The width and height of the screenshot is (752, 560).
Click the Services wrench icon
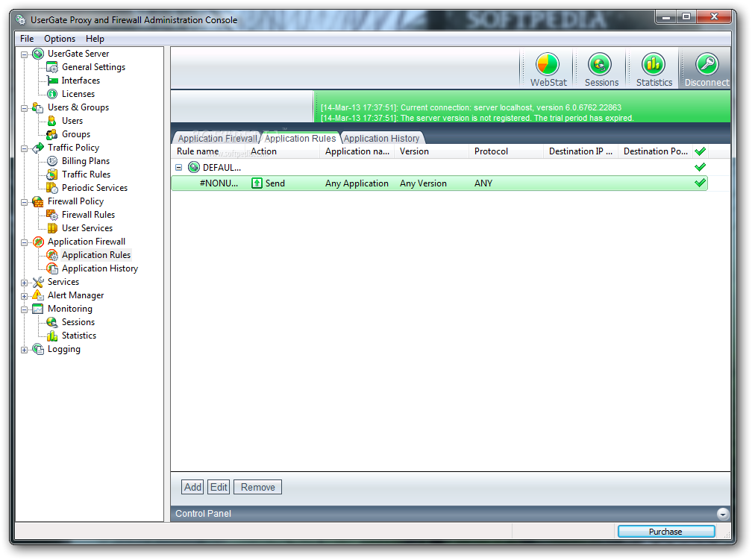(x=38, y=282)
